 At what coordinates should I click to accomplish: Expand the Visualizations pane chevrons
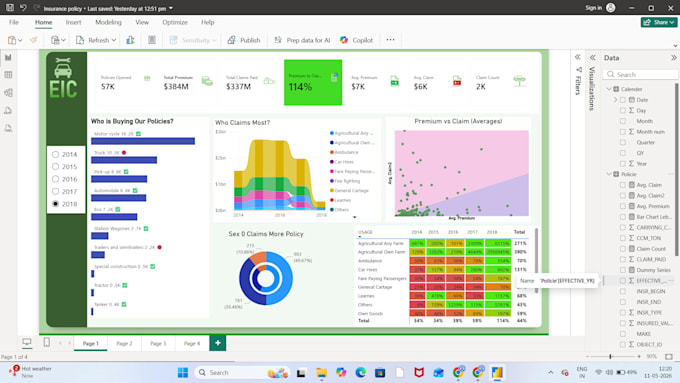pos(592,57)
